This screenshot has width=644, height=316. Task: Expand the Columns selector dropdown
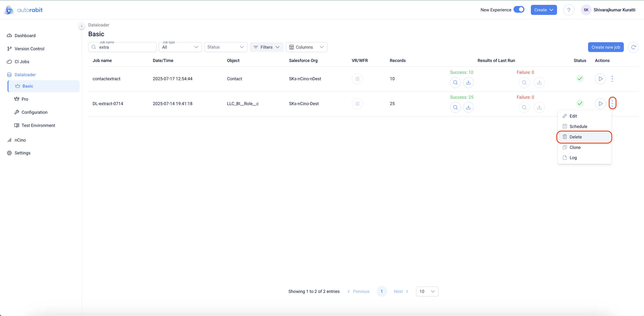[x=306, y=47]
